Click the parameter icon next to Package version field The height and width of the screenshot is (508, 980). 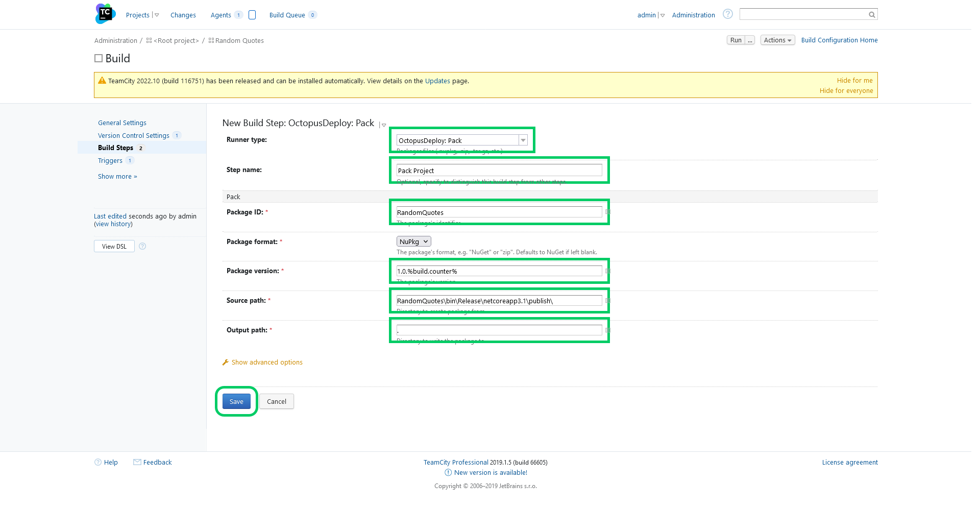[607, 271]
